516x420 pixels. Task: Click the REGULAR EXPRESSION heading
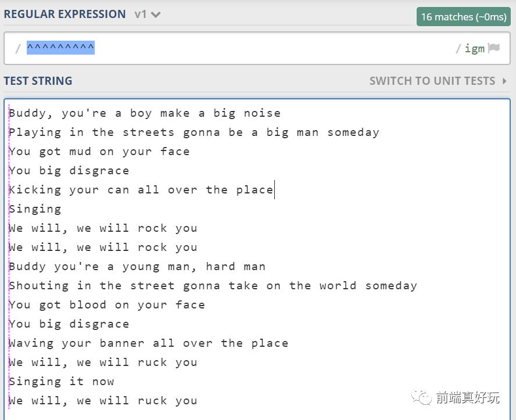65,14
